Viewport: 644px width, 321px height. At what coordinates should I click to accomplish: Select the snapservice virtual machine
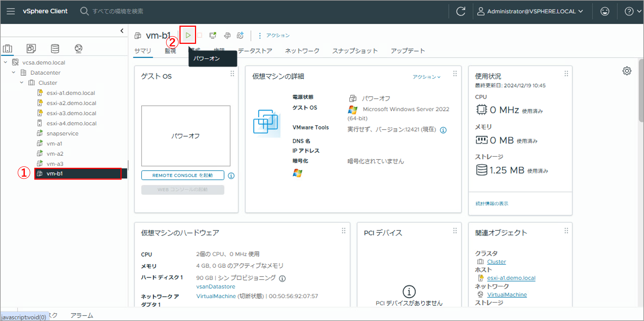62,133
